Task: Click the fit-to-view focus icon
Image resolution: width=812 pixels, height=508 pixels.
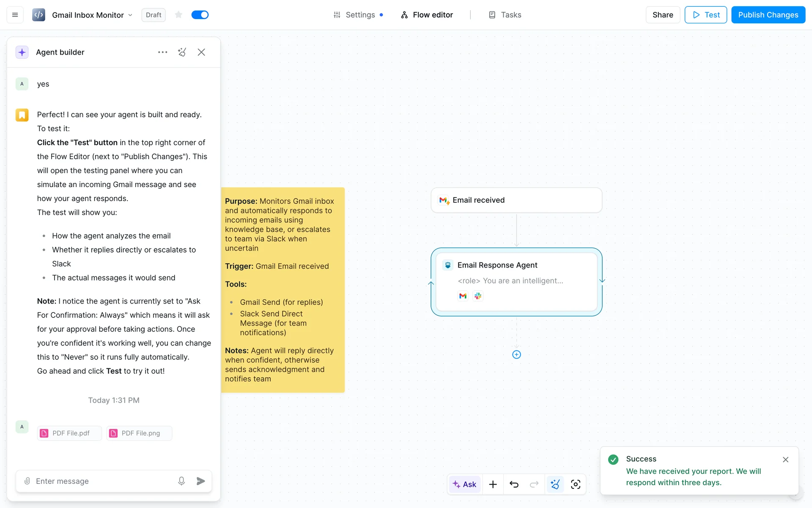Action: pos(575,484)
